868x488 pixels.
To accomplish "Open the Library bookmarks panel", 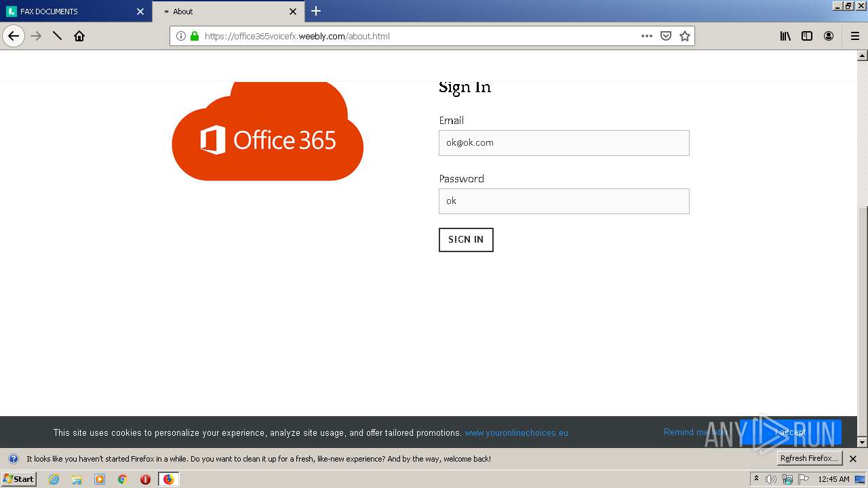I will [x=785, y=36].
